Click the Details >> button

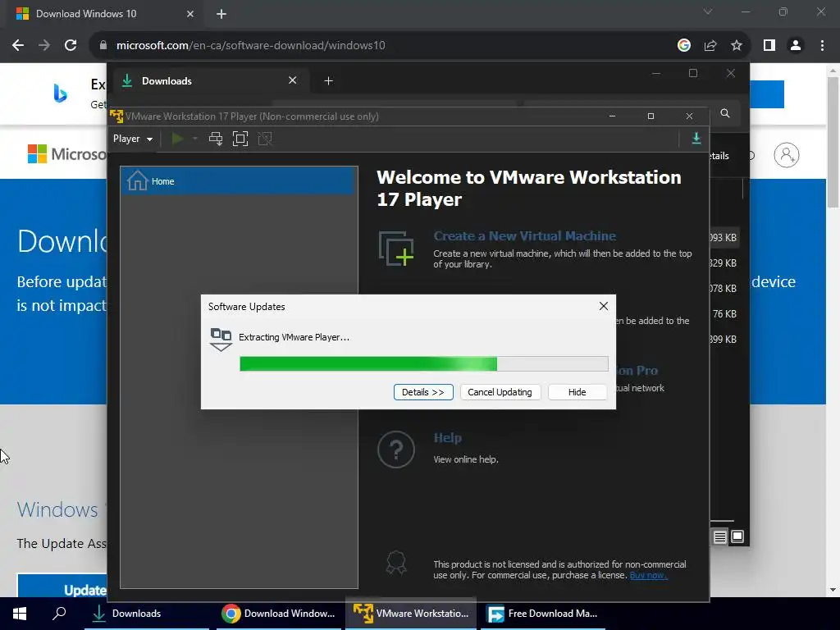423,392
